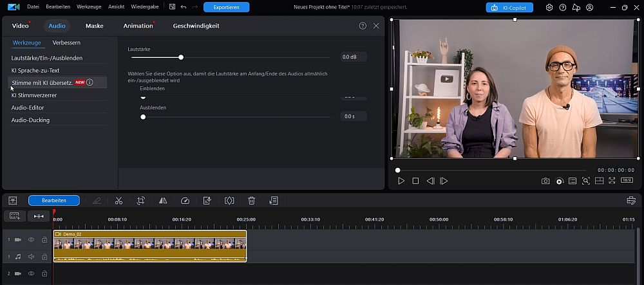Select the scissors split tool

tap(118, 201)
